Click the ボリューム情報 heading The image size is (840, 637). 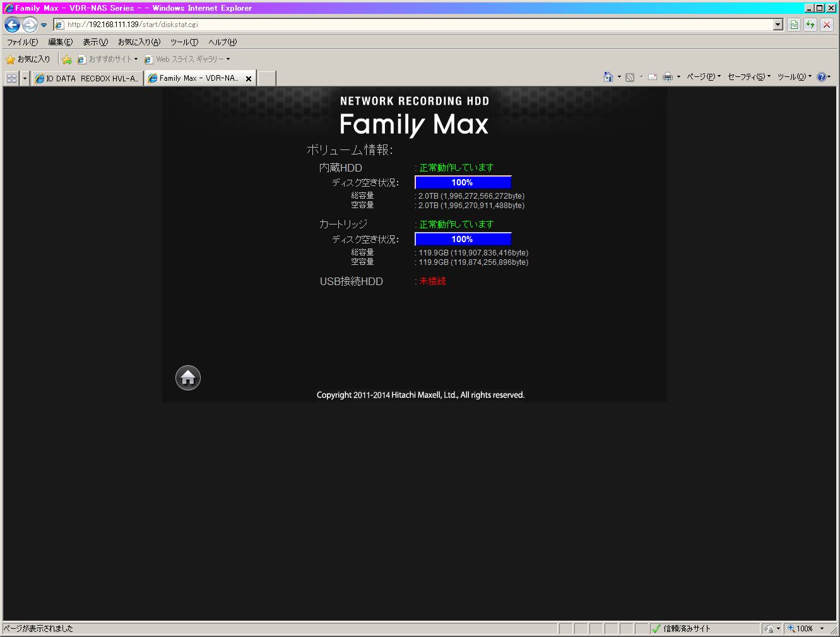coord(350,150)
